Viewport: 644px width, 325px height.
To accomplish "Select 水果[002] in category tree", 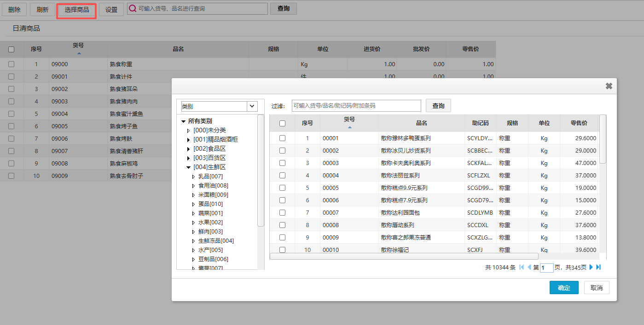I will [x=210, y=222].
